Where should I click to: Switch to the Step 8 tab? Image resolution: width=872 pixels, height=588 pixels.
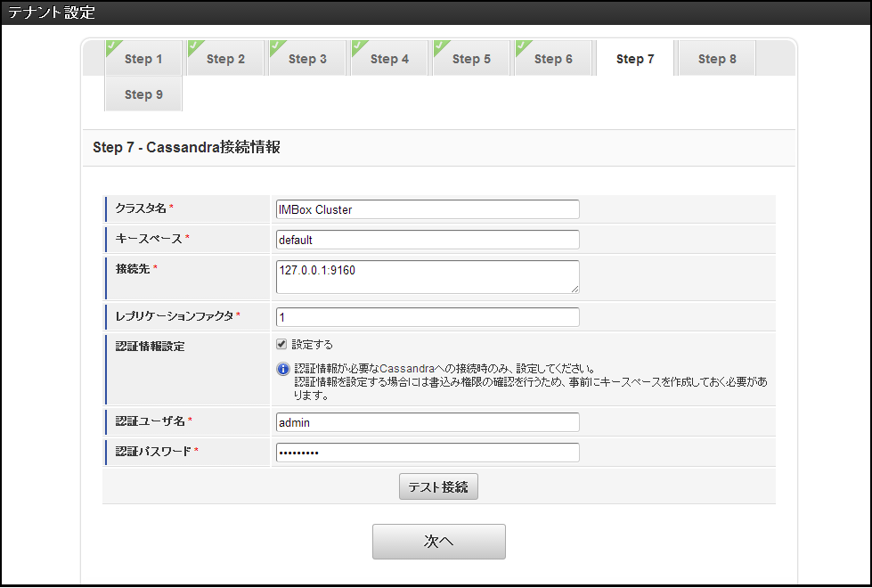(x=716, y=58)
